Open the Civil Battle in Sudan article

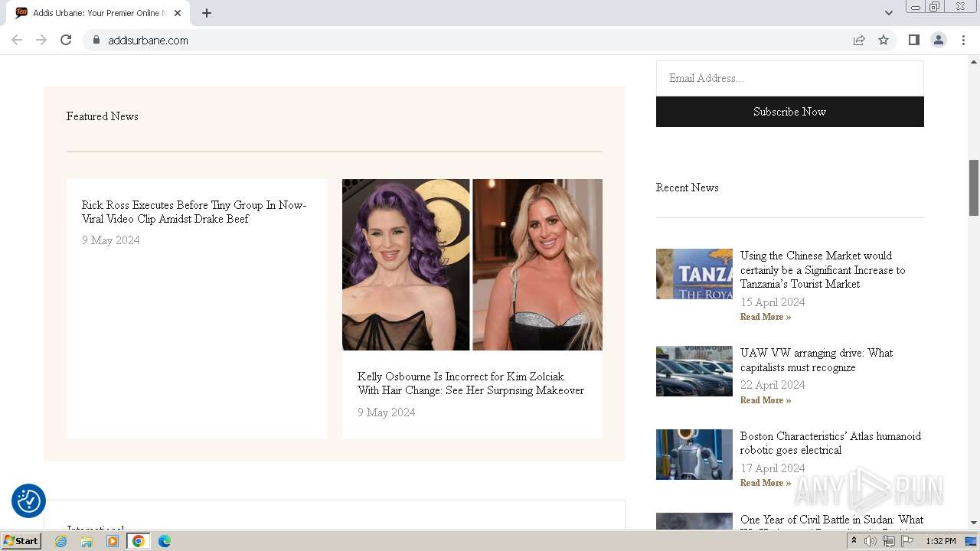(831, 520)
